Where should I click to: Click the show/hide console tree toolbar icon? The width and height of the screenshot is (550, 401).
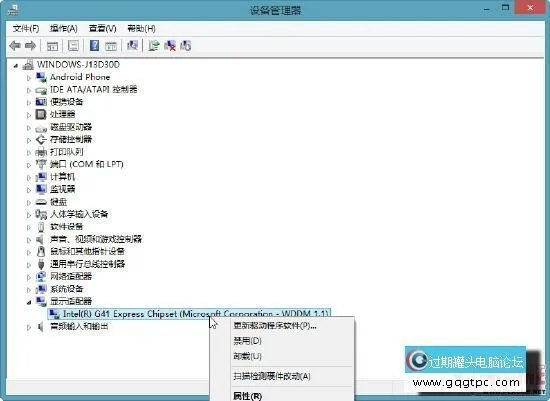click(52, 46)
